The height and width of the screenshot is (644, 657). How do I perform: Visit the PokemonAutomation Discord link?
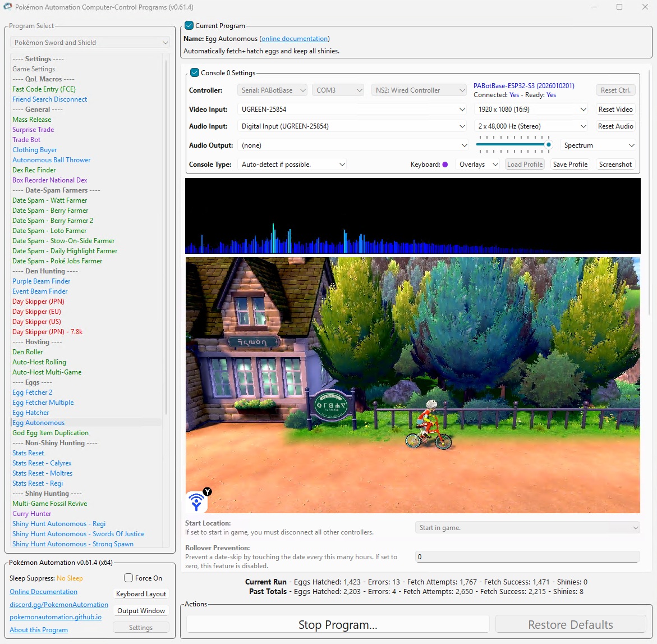58,604
